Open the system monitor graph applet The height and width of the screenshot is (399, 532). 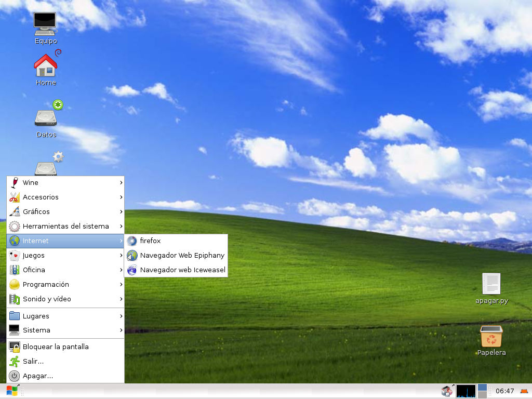466,391
